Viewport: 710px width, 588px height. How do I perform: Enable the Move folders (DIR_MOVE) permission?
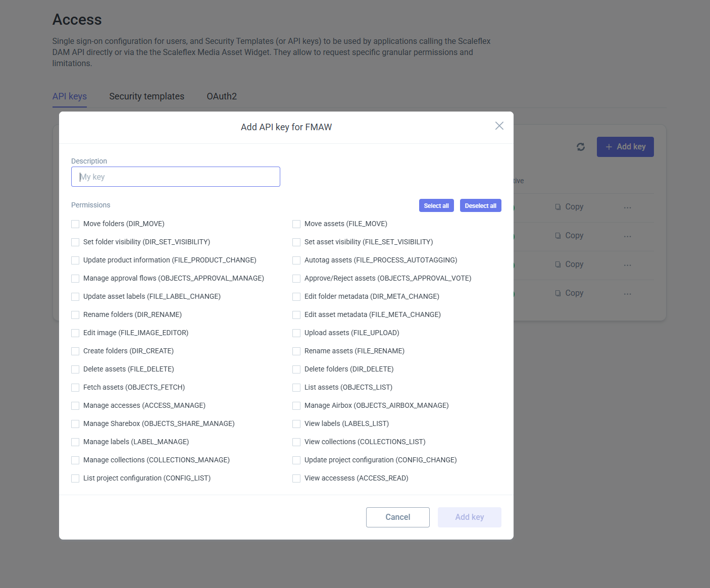pyautogui.click(x=75, y=224)
